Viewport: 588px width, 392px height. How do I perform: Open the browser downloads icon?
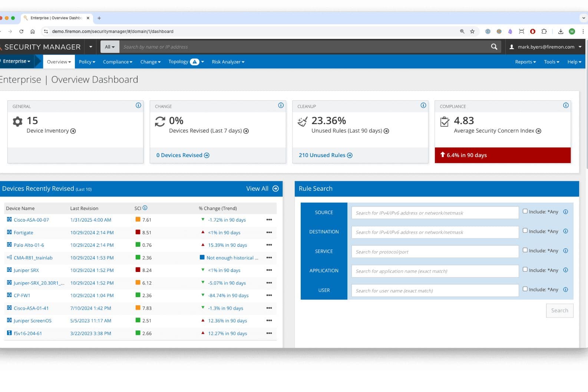(561, 31)
